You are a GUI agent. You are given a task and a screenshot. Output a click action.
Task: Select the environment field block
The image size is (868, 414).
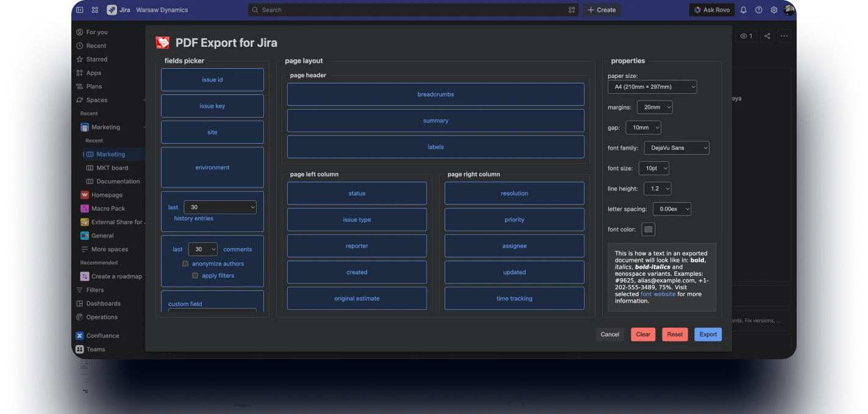click(212, 167)
